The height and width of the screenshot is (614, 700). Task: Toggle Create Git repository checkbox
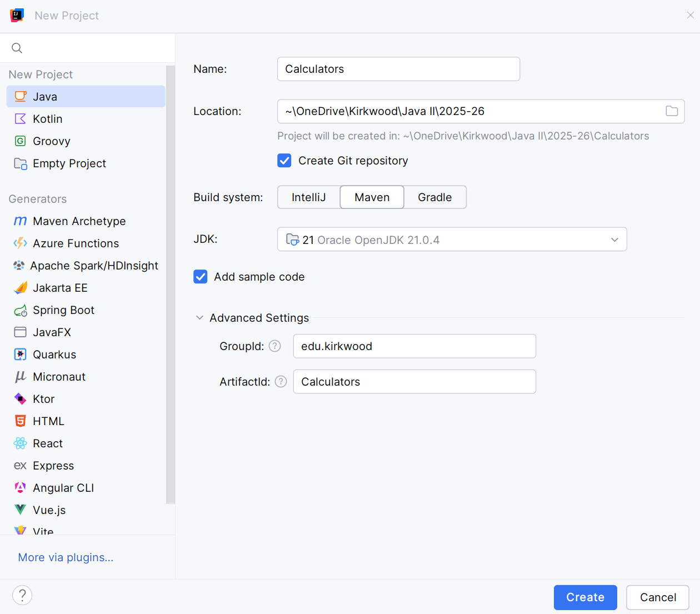(284, 161)
